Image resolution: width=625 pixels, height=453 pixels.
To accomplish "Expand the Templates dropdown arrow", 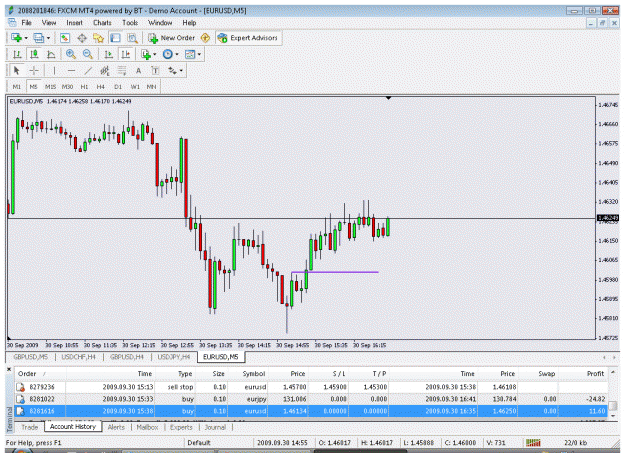I will tap(199, 55).
